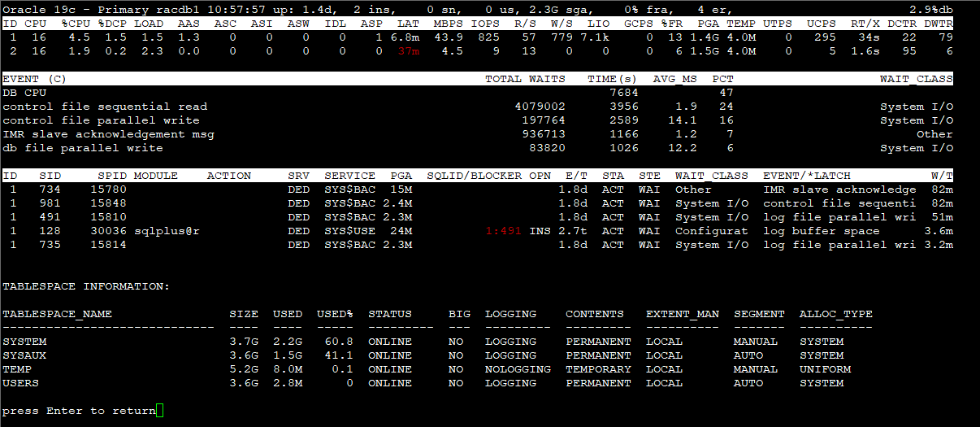Click the EXTENT_MAN column header
980x427 pixels.
click(x=683, y=314)
